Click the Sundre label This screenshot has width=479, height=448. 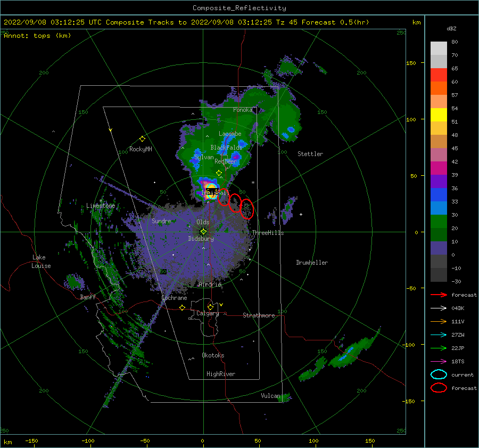click(x=161, y=221)
